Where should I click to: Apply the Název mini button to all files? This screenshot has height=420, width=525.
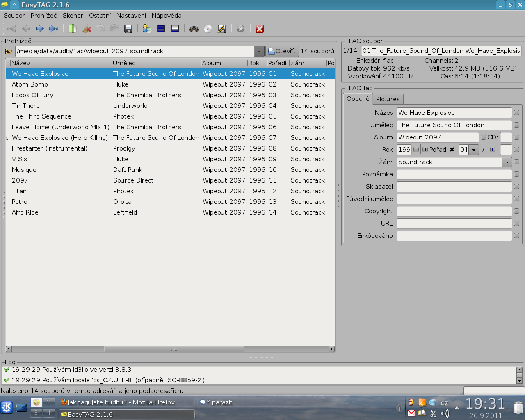516,113
